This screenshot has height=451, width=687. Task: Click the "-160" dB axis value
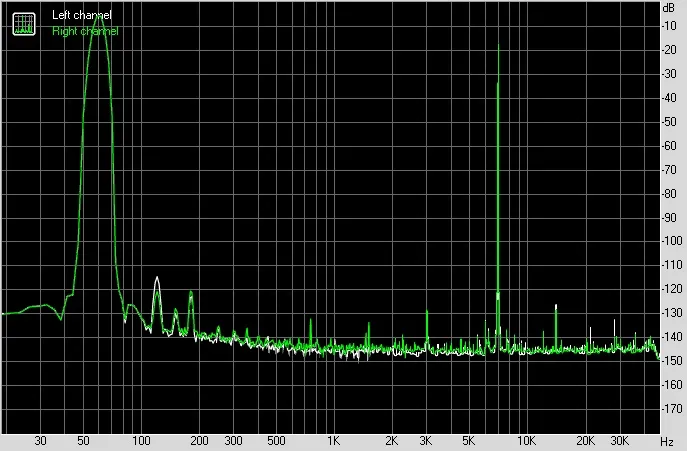point(672,384)
